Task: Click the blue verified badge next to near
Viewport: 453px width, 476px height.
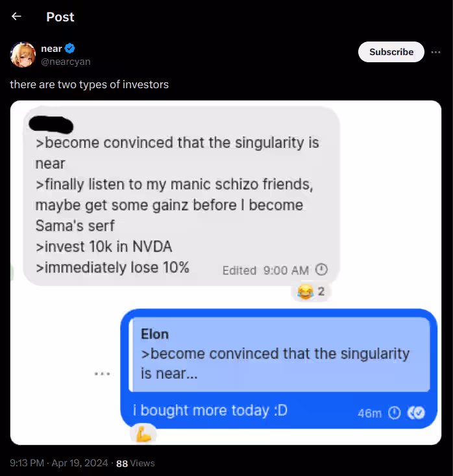Action: pyautogui.click(x=70, y=49)
